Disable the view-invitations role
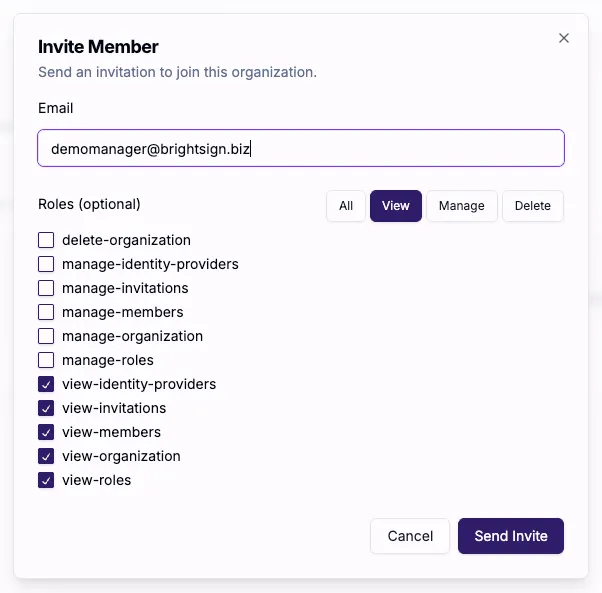The width and height of the screenshot is (602, 593). (x=46, y=408)
